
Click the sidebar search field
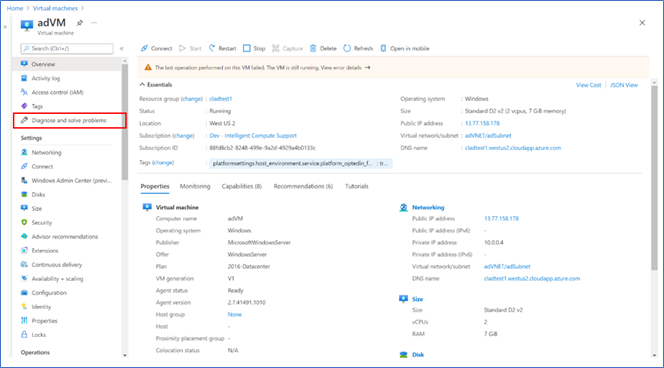67,49
